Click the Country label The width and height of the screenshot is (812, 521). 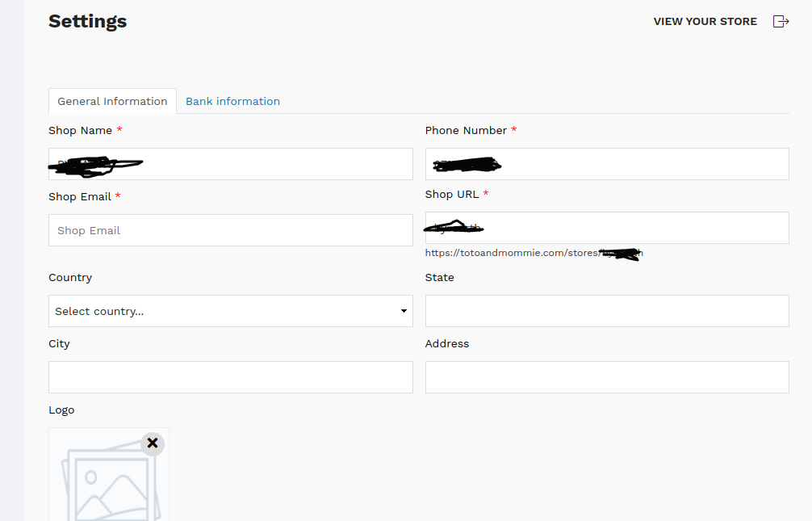point(70,277)
